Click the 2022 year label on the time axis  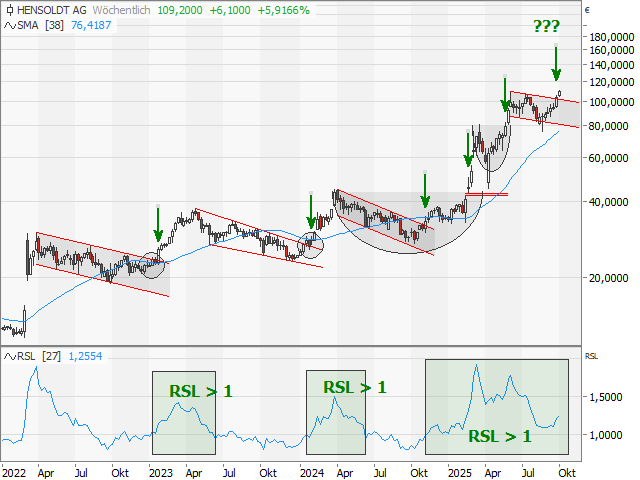pyautogui.click(x=14, y=473)
